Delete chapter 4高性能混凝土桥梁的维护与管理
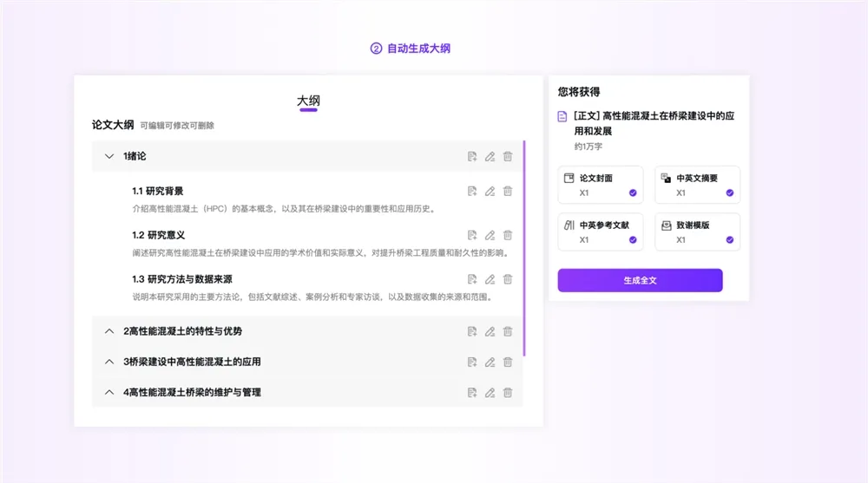Image resolution: width=868 pixels, height=483 pixels. [508, 393]
